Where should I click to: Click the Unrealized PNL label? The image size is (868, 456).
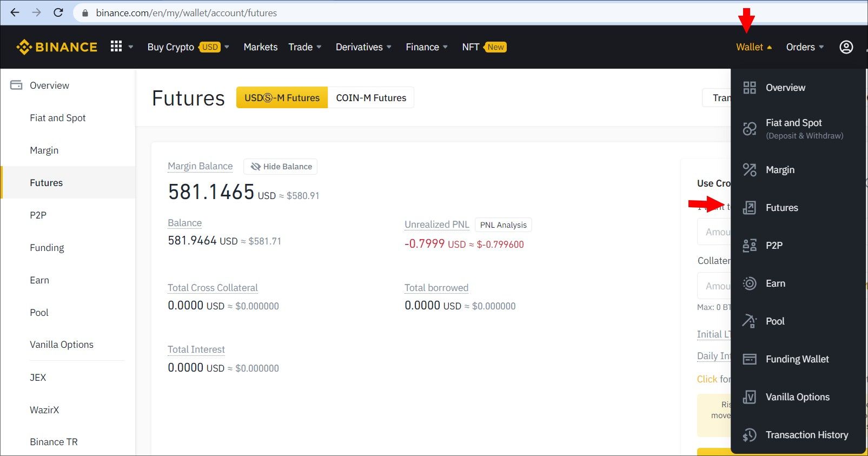tap(437, 224)
